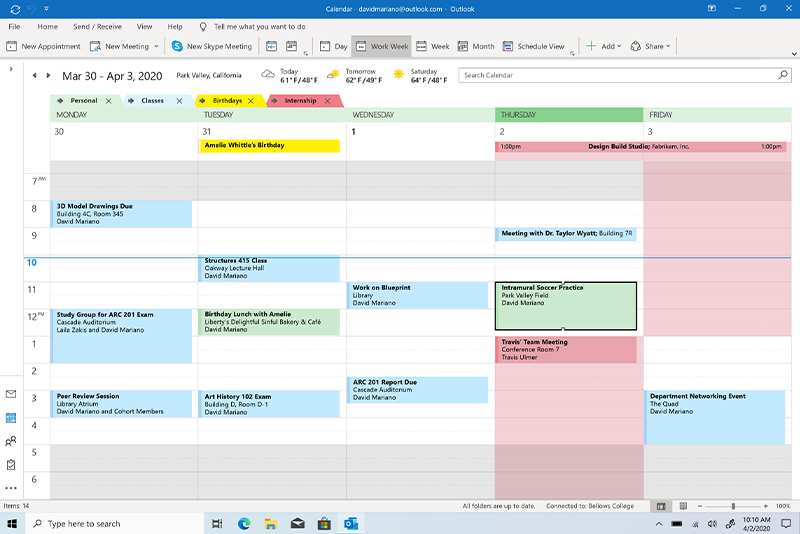Go to next week with forward arrow
Viewport: 800px width, 534px height.
click(x=48, y=75)
